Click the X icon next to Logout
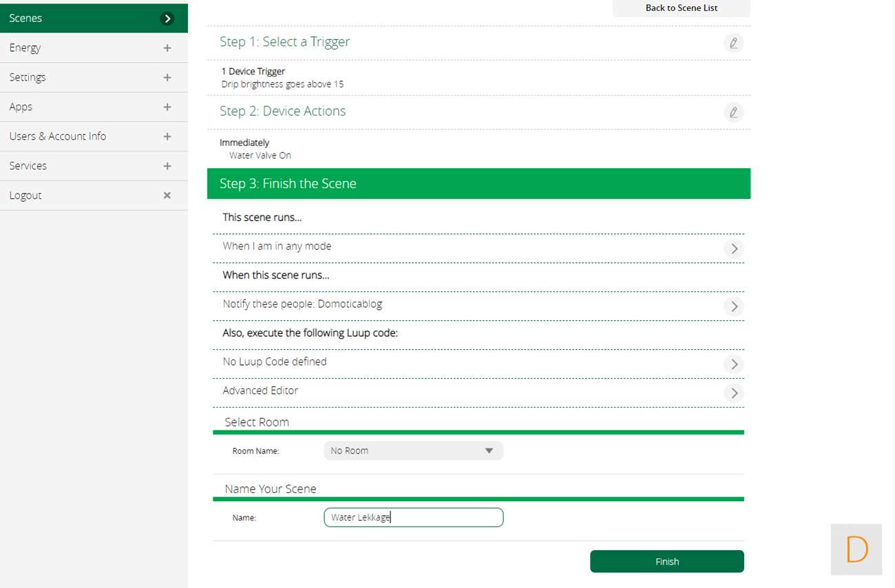Screen dimensions: 895x588 click(x=167, y=196)
